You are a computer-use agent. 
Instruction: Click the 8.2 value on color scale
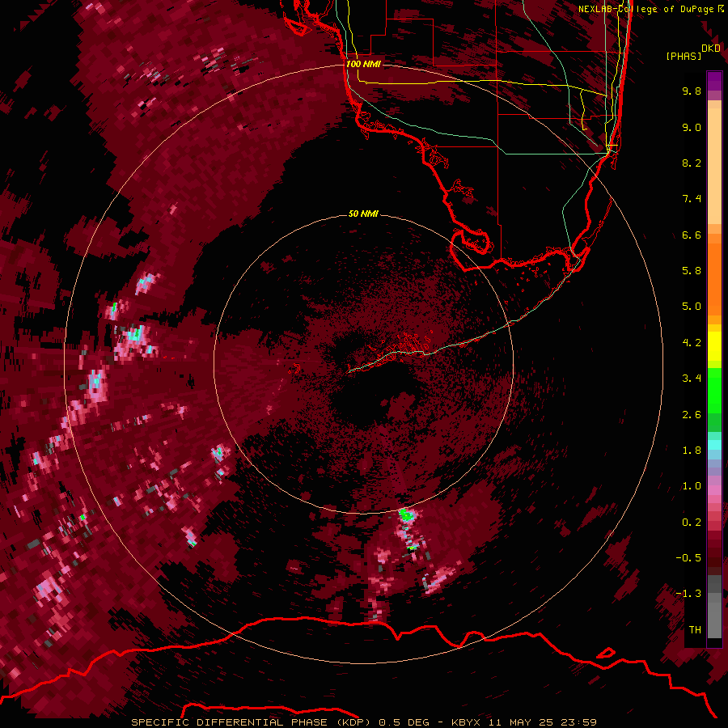click(x=692, y=163)
